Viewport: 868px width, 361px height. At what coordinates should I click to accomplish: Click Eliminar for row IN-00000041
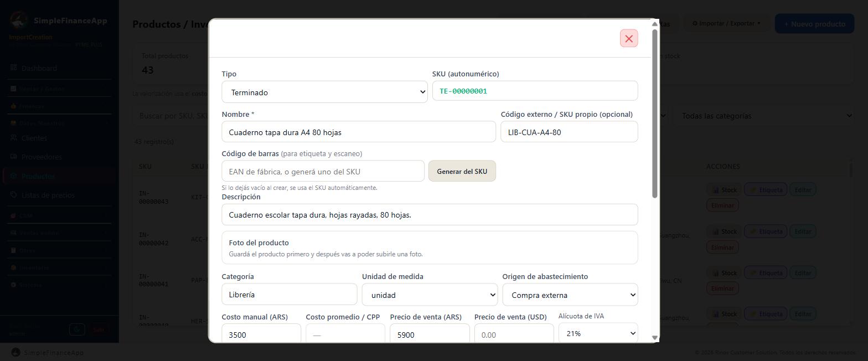point(722,288)
